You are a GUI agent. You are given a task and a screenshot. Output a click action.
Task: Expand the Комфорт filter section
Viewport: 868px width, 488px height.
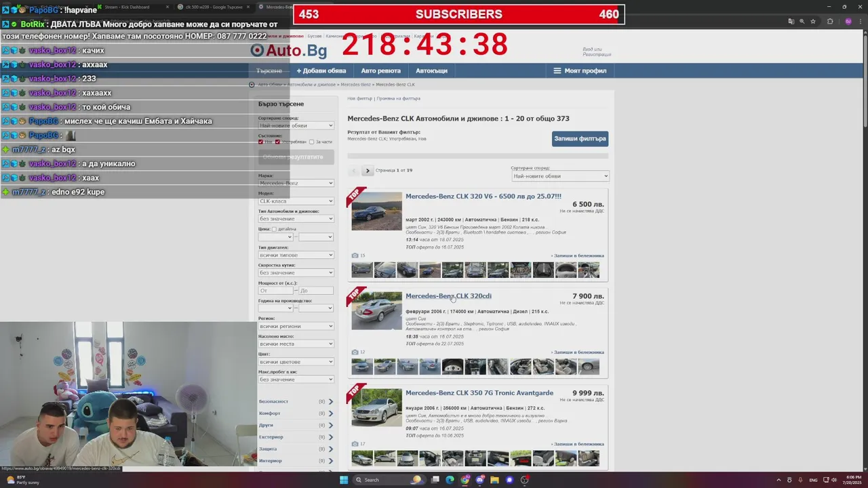296,413
